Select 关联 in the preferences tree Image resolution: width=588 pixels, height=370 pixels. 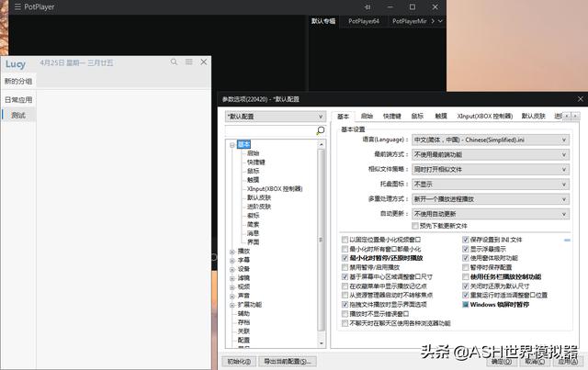pyautogui.click(x=243, y=331)
